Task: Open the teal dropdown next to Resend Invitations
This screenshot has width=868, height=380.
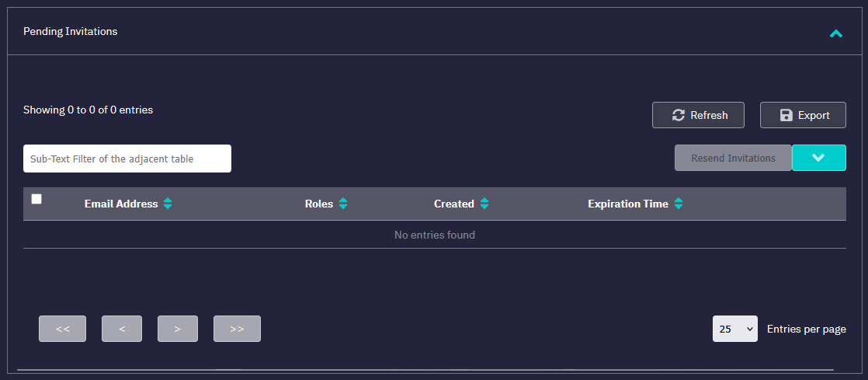Action: click(x=818, y=158)
